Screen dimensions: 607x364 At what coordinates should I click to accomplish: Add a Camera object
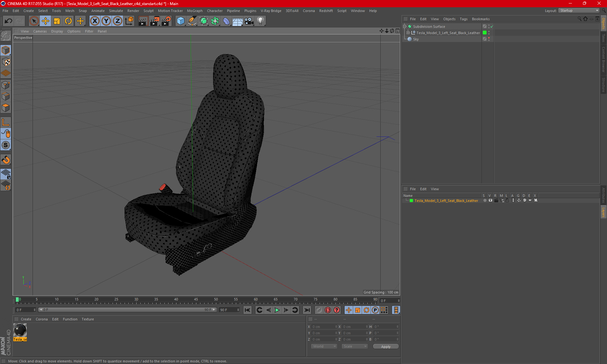[249, 21]
